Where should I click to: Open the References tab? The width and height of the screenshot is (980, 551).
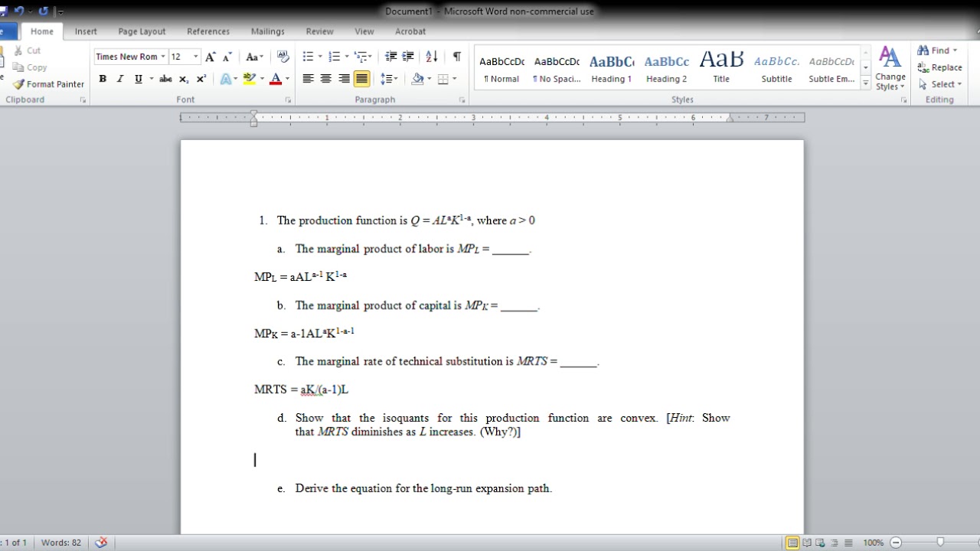[x=208, y=31]
